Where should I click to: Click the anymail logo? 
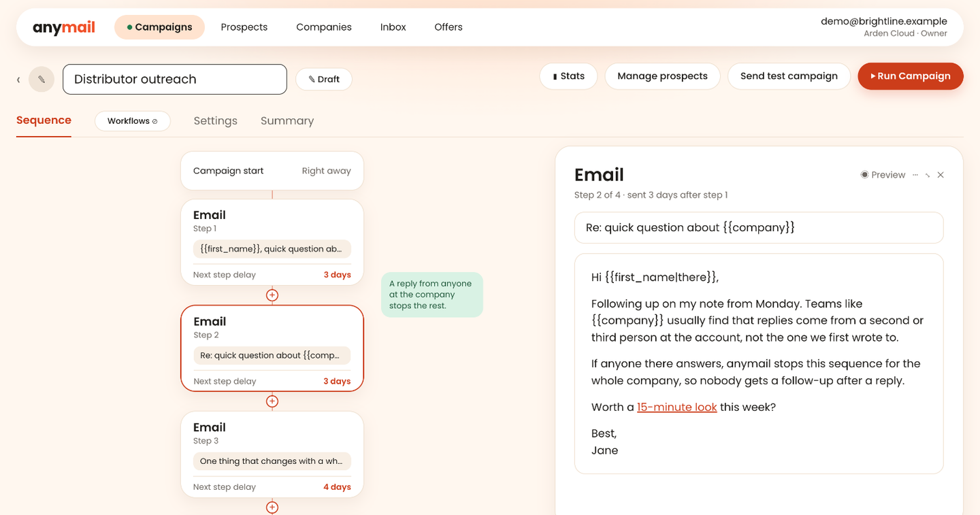[x=64, y=27]
